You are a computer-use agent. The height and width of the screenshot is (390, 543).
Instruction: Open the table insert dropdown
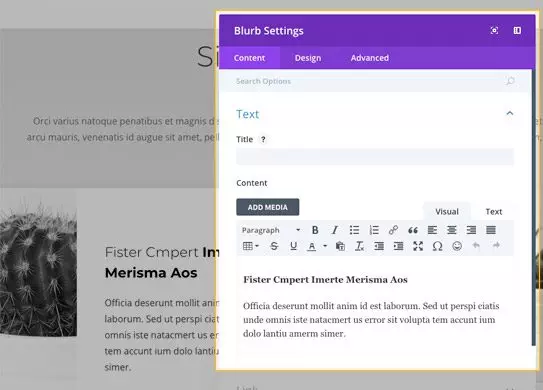(x=251, y=246)
